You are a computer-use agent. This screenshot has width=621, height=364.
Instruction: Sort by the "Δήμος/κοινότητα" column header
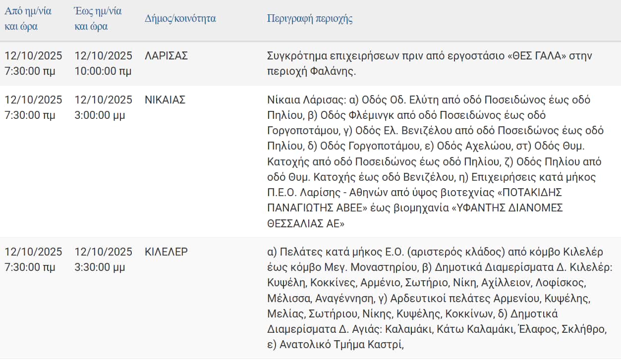pos(180,19)
